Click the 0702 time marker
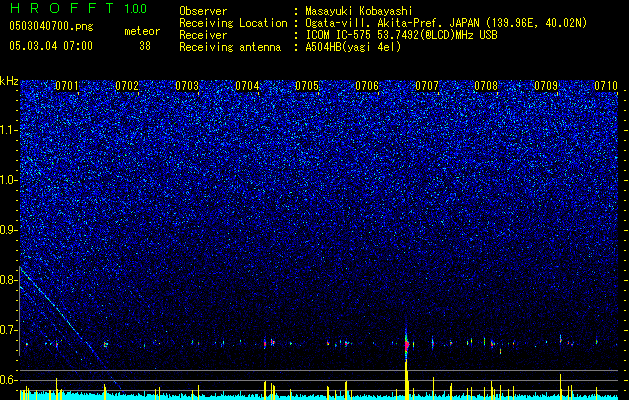This screenshot has width=629, height=400. click(127, 86)
